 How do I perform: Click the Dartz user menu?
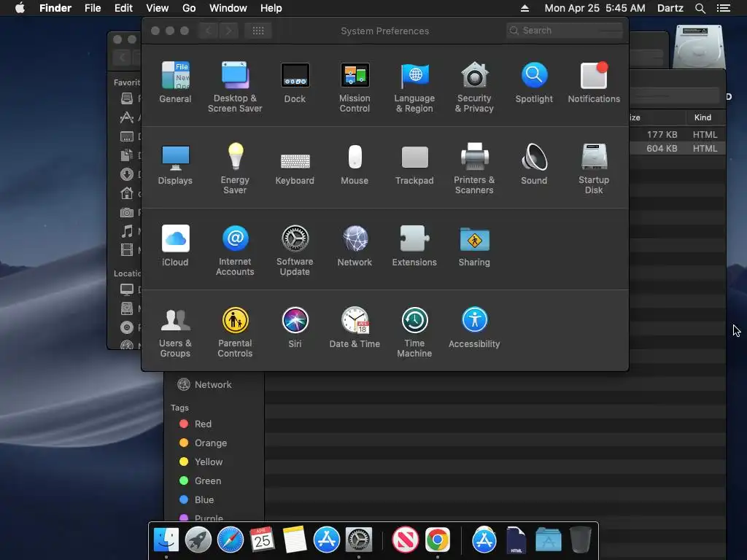(x=670, y=8)
